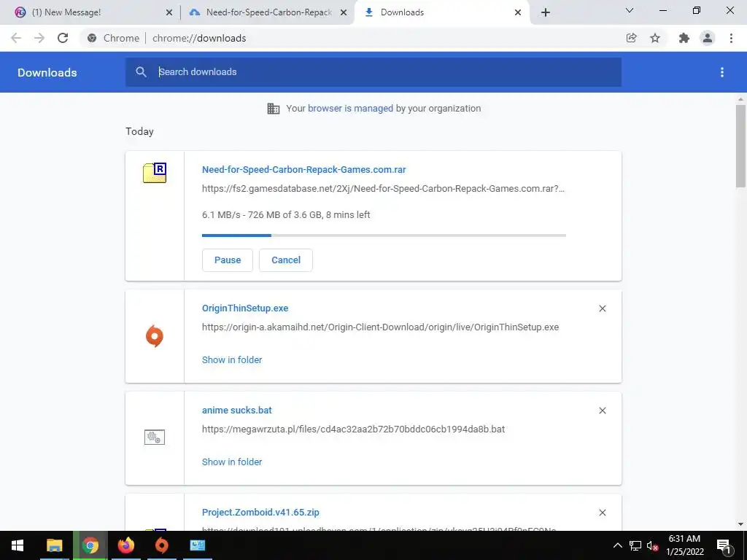Show hidden system tray icons

coord(617,545)
